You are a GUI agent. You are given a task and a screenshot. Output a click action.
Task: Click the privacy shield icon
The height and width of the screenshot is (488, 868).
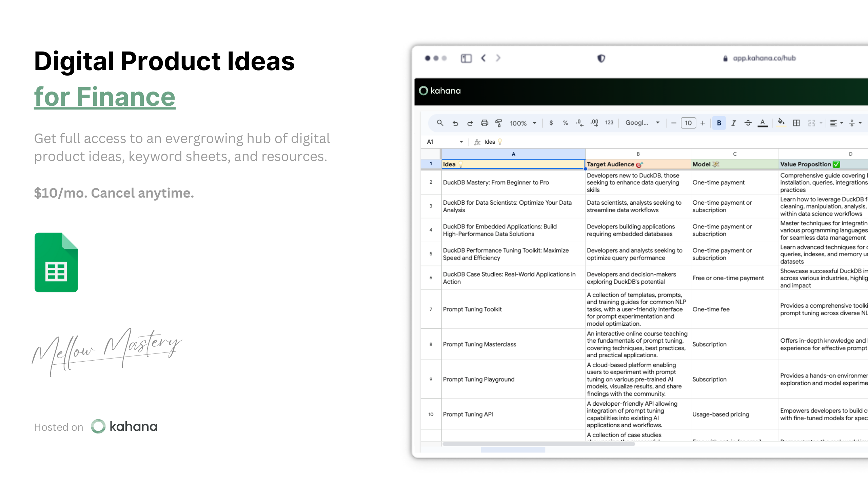[x=601, y=58]
